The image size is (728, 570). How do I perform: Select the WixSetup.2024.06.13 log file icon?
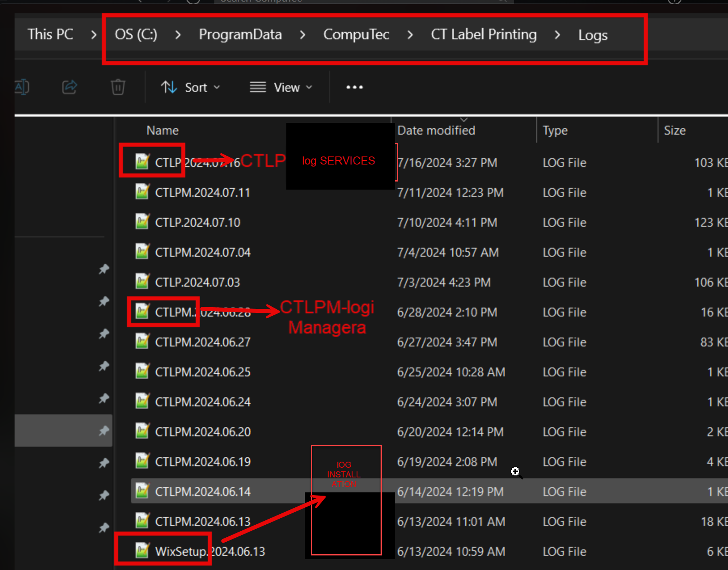(142, 551)
